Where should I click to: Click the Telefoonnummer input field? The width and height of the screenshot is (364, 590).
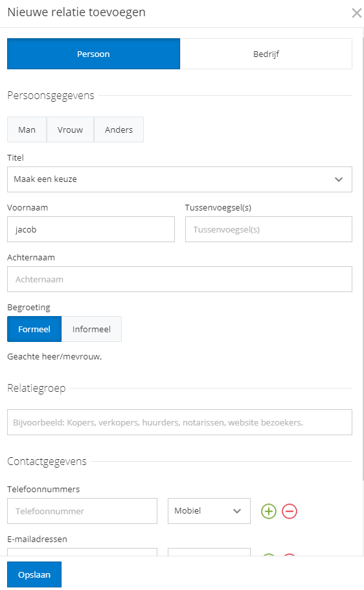(82, 511)
